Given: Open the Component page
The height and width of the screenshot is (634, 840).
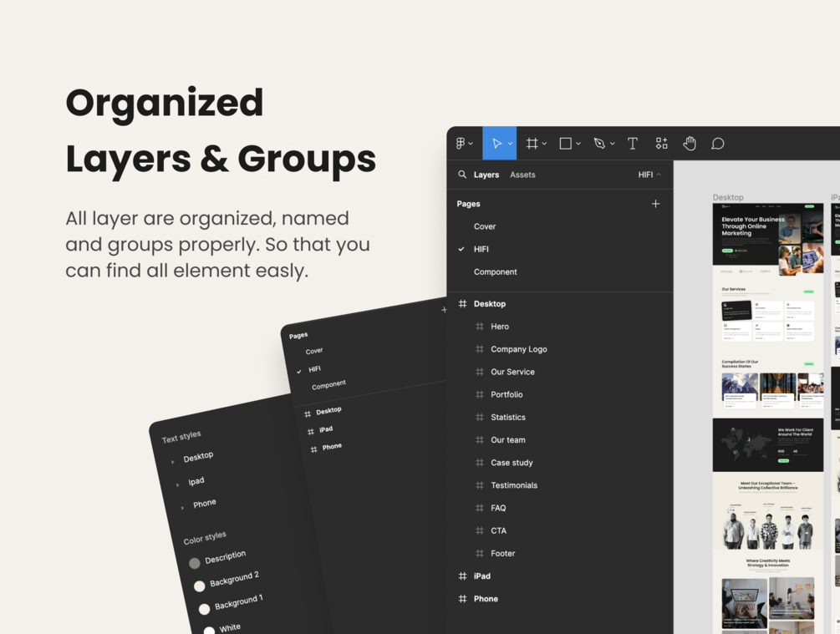Looking at the screenshot, I should pyautogui.click(x=495, y=272).
